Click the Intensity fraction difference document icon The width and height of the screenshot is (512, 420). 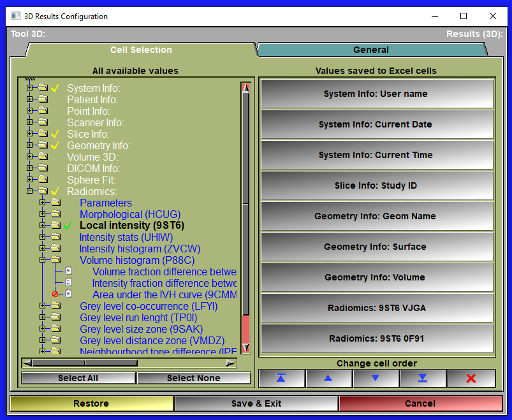(69, 282)
